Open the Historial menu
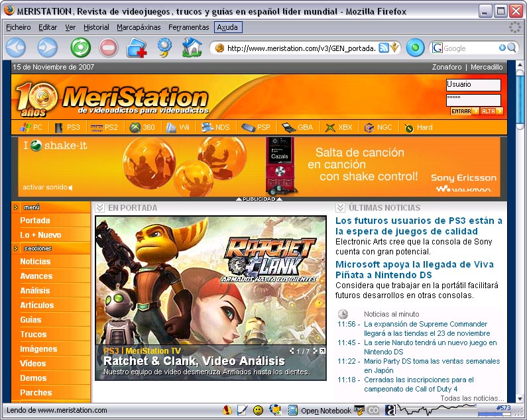The width and height of the screenshot is (527, 420). coord(96,27)
